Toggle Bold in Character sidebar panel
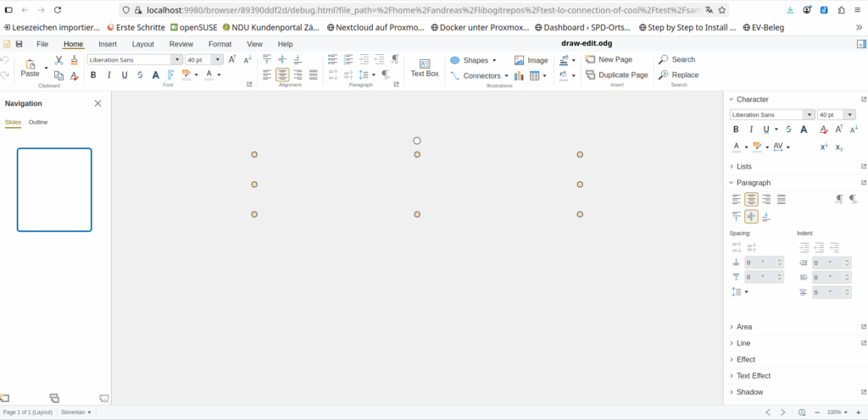 tap(736, 130)
